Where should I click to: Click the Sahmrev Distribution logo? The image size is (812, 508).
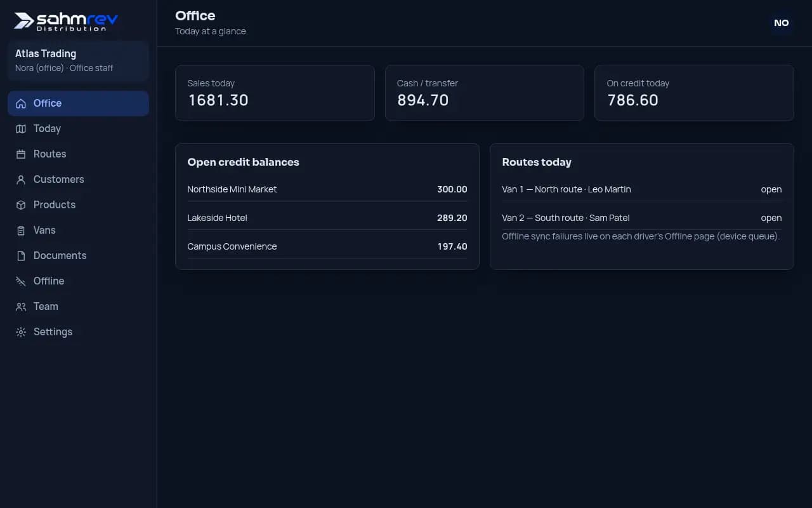pyautogui.click(x=66, y=21)
